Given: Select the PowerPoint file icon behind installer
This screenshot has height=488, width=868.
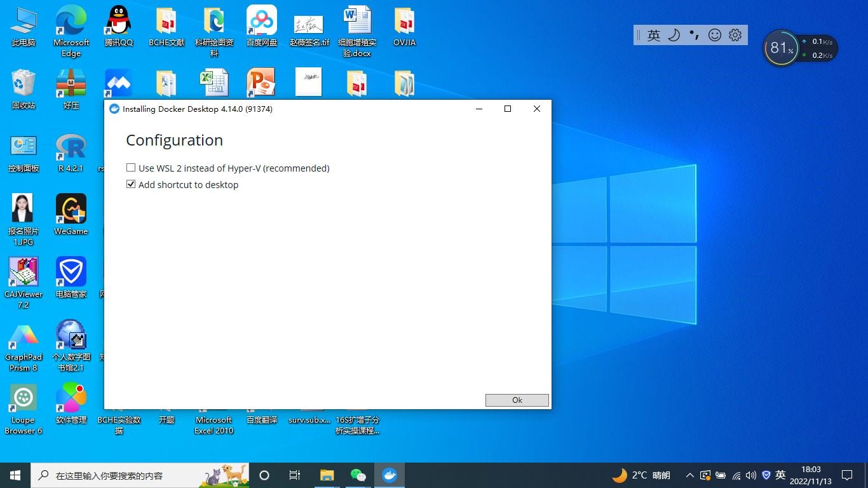Looking at the screenshot, I should pyautogui.click(x=261, y=83).
